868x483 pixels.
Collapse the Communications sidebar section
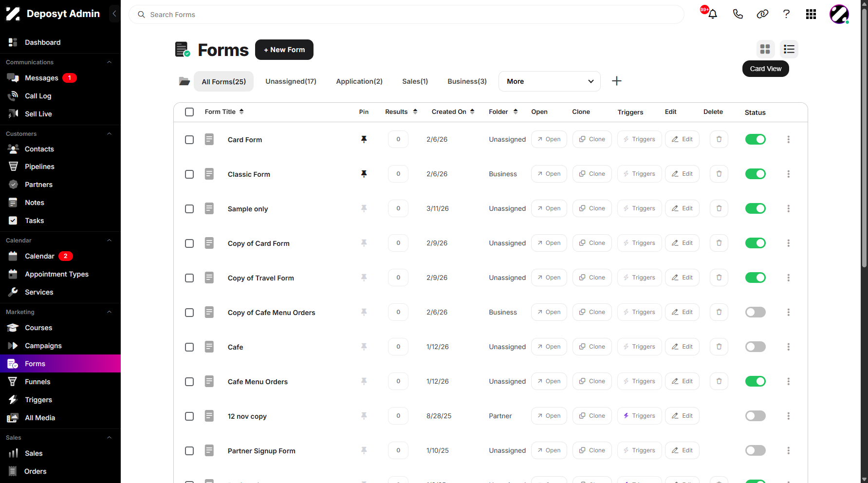pyautogui.click(x=109, y=62)
